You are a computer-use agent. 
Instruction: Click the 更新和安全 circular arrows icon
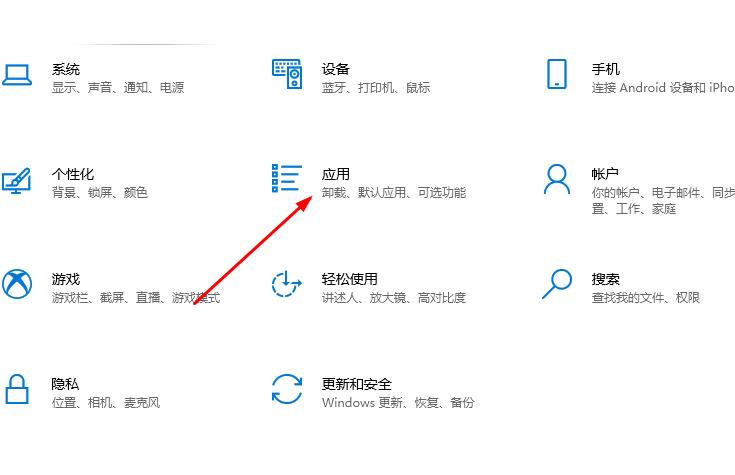coord(287,390)
